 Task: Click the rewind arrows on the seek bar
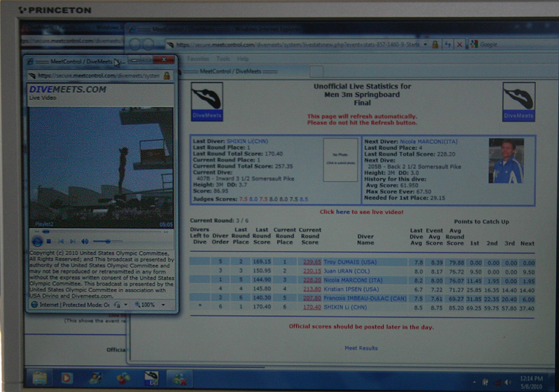[x=37, y=232]
